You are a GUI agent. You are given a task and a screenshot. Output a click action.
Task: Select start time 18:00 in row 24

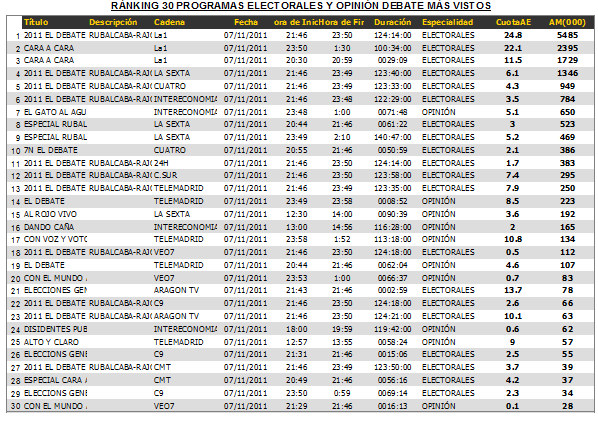pos(297,329)
